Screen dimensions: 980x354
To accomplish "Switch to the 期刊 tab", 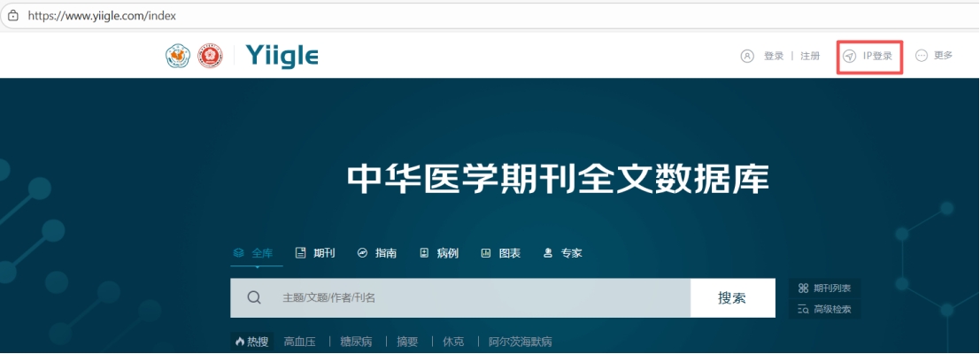I will (315, 253).
